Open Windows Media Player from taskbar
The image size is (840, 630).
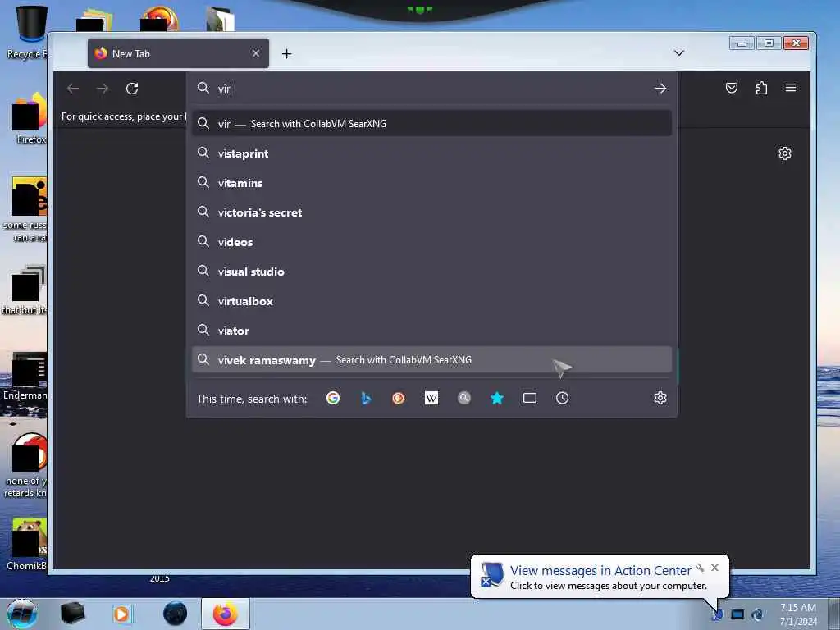(x=121, y=614)
